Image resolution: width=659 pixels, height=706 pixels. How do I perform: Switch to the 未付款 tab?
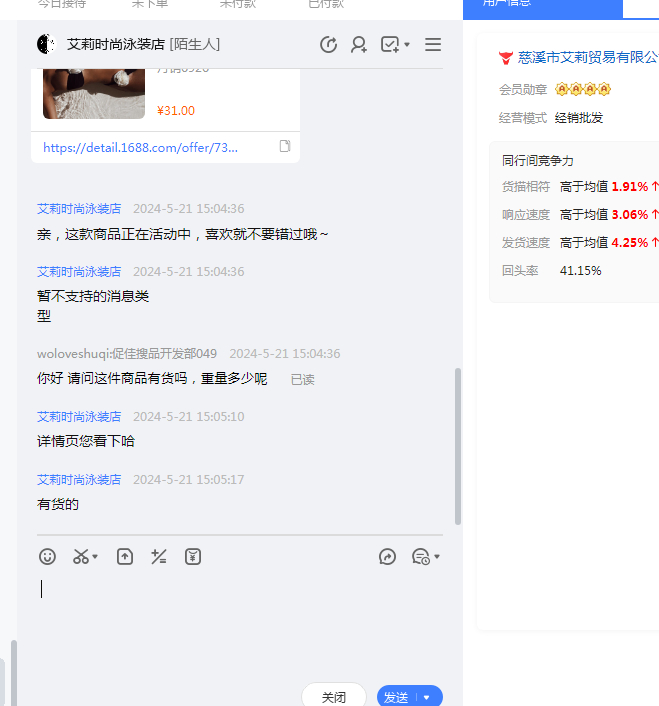[x=238, y=4]
